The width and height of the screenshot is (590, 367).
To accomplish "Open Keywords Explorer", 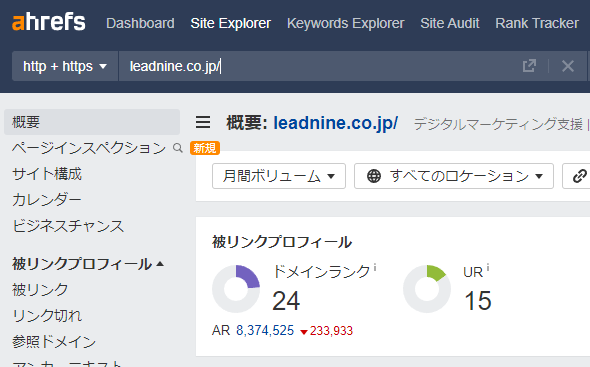I will 345,23.
